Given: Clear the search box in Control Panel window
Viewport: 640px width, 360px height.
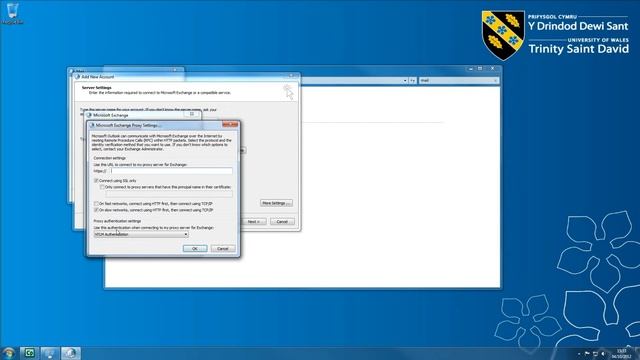Looking at the screenshot, I should pyautogui.click(x=495, y=81).
